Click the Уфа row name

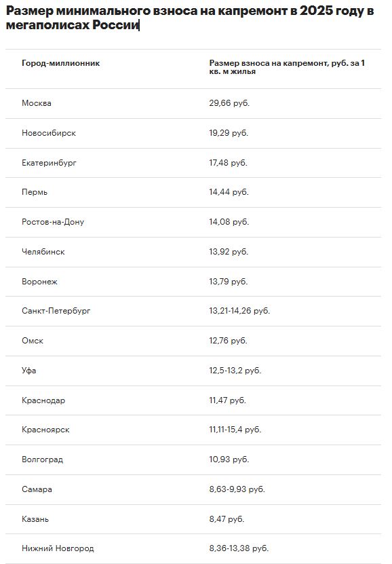point(28,371)
